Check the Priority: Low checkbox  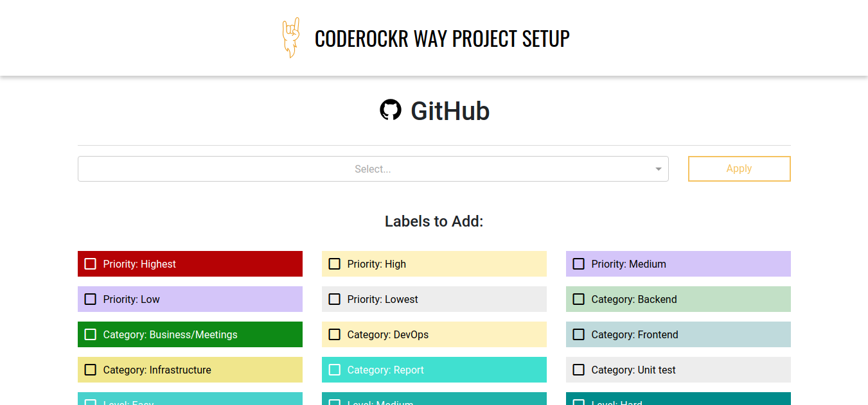click(91, 299)
